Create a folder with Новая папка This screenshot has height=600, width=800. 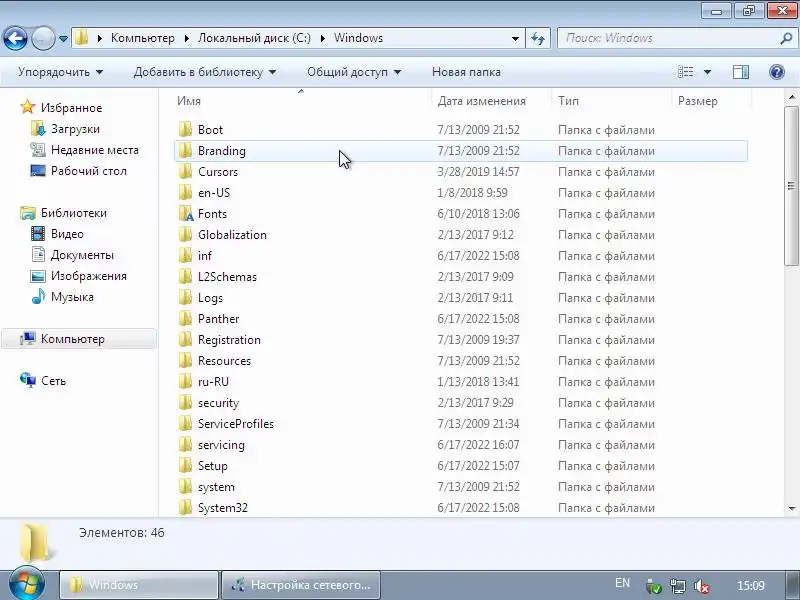pyautogui.click(x=466, y=72)
